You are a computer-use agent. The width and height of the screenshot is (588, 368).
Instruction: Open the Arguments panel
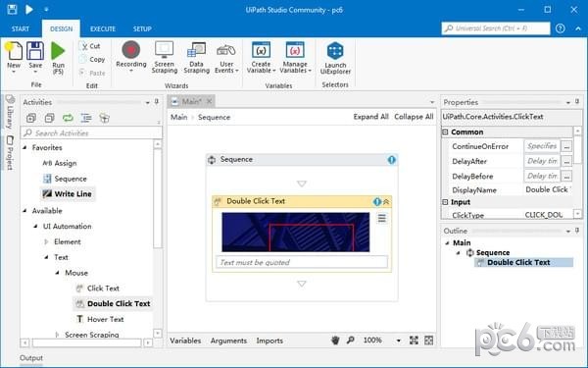coord(228,341)
